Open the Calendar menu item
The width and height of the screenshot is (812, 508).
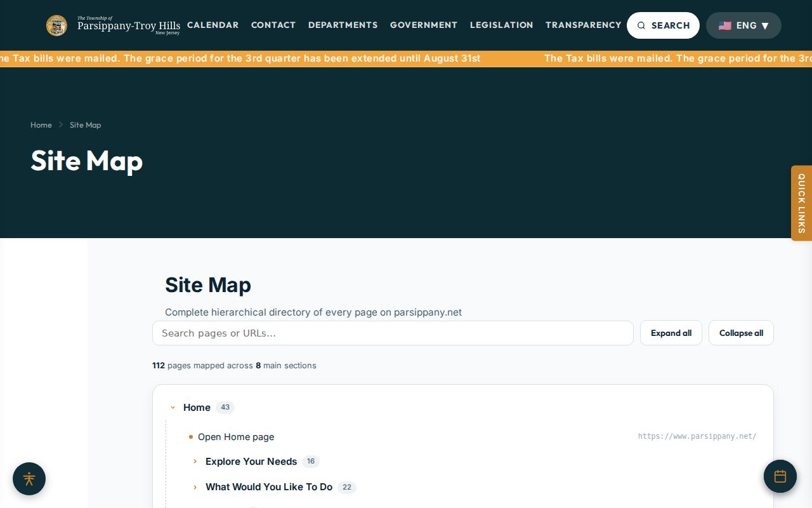[x=213, y=25]
